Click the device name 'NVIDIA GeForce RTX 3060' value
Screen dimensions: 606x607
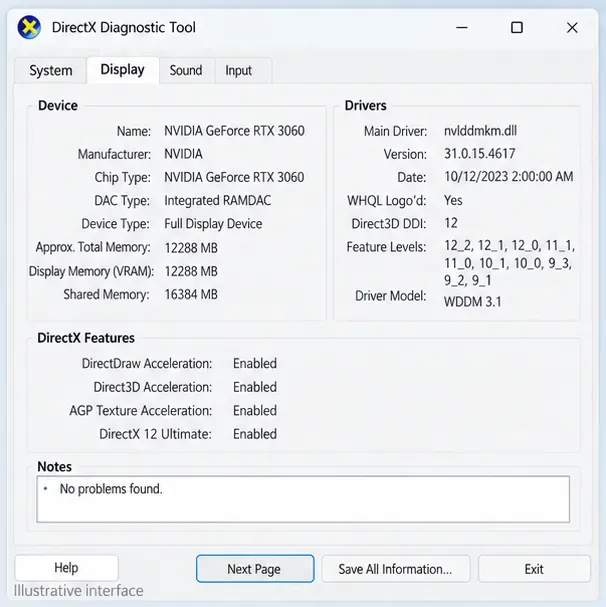point(234,131)
